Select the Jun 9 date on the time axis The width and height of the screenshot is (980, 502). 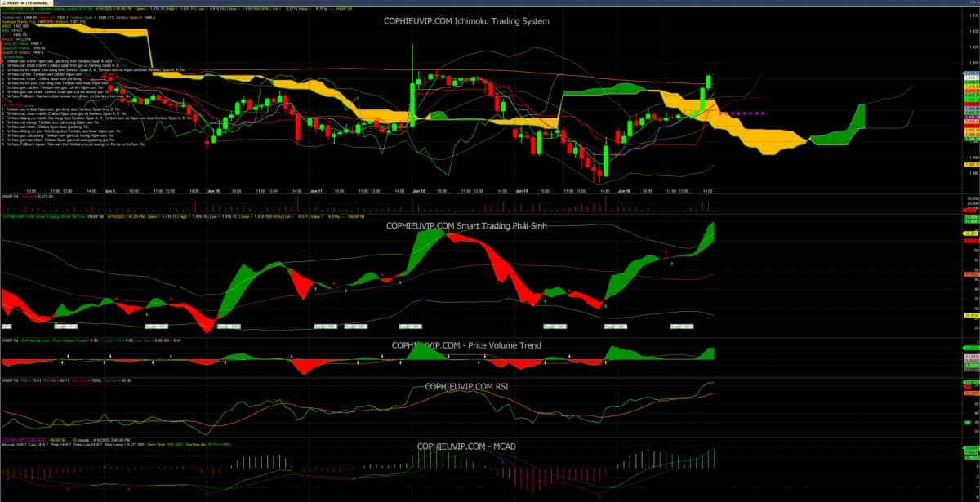pos(110,190)
